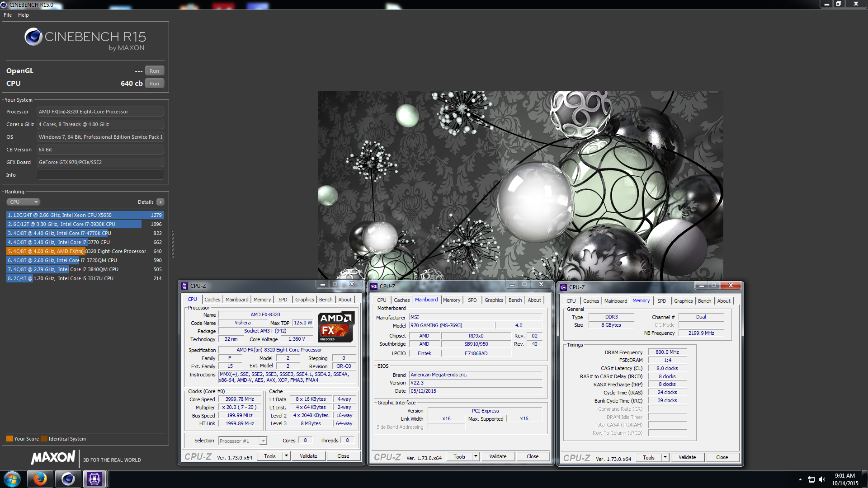Select Core i7-4770K ranking row

(x=85, y=233)
